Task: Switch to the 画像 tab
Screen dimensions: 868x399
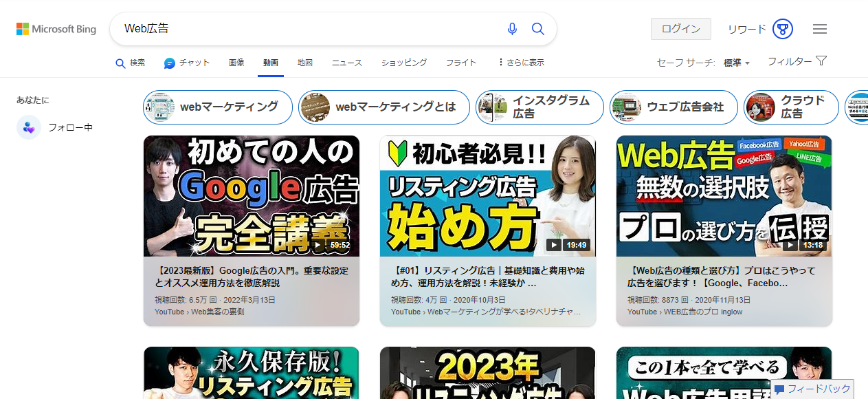Action: [236, 63]
